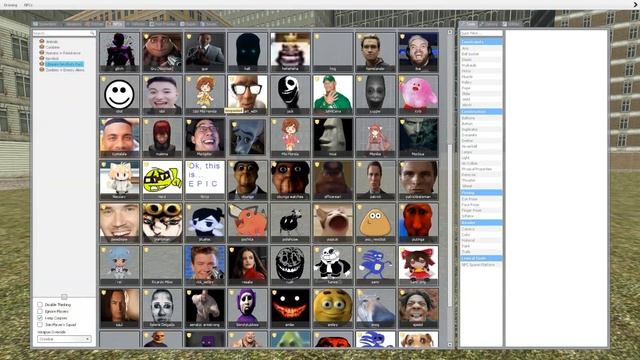Uncheck the Keep Corpses checkbox

(40, 318)
